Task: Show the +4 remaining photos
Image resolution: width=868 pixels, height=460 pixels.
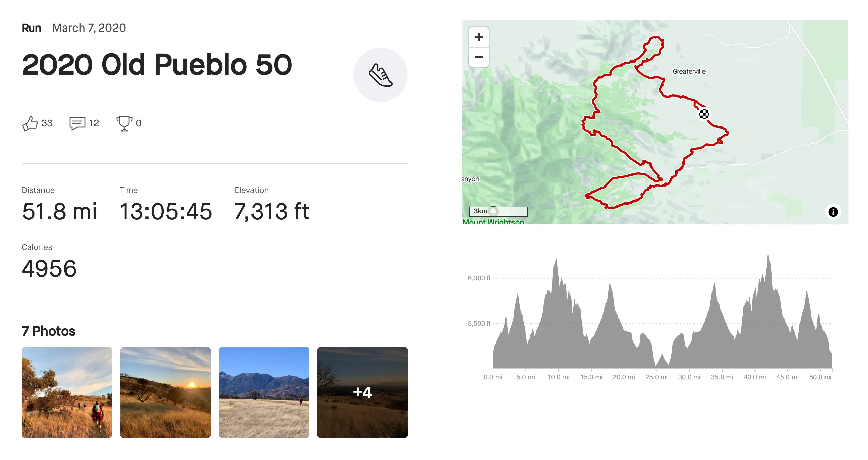Action: [x=363, y=392]
